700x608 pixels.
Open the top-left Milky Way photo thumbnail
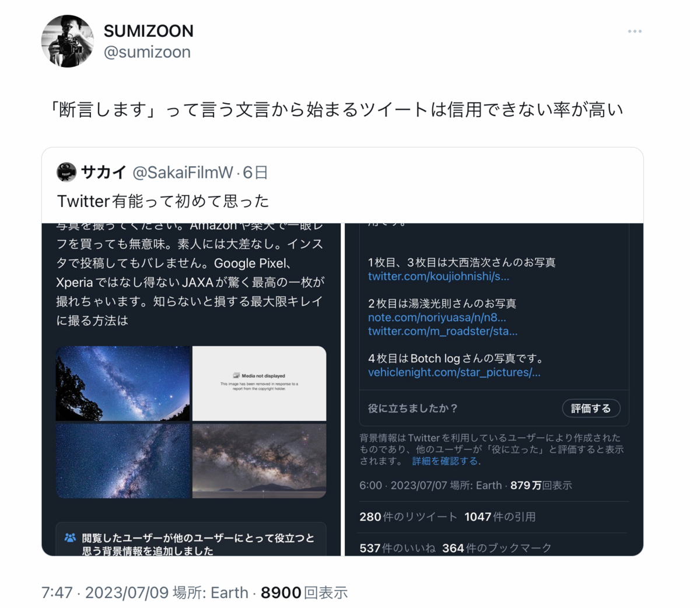tap(123, 384)
